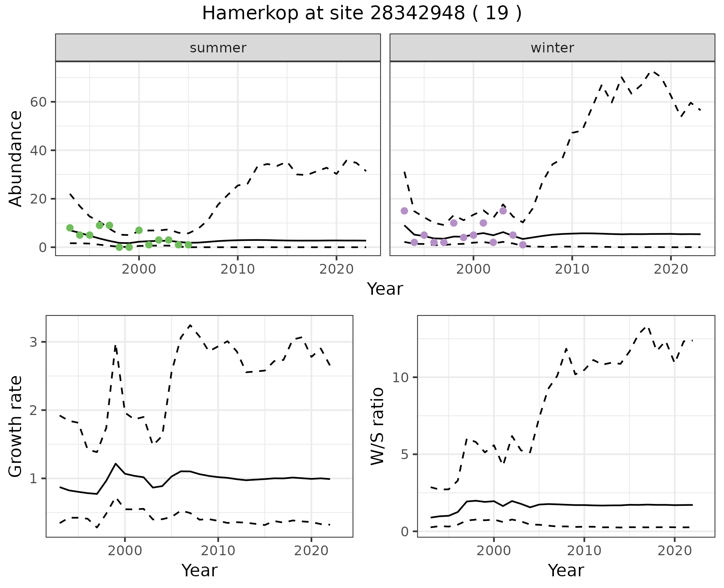Image resolution: width=724 pixels, height=588 pixels.
Task: Click the summer facet header strip
Action: click(x=218, y=48)
